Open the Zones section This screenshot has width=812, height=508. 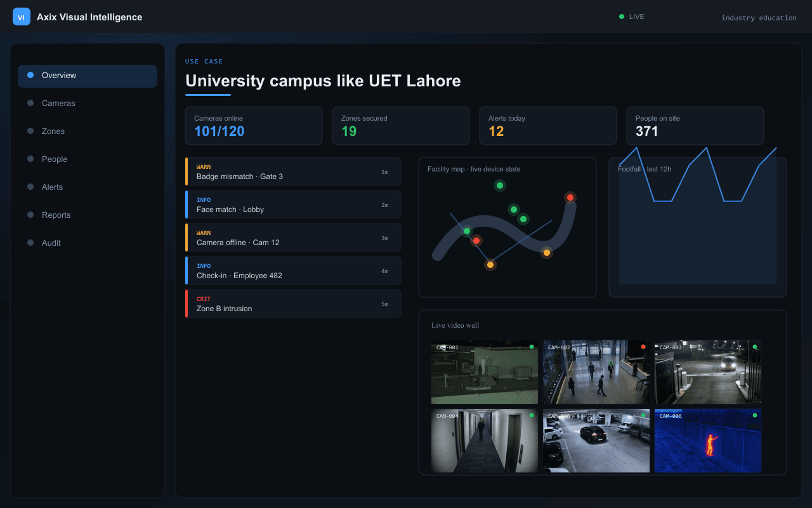click(88, 131)
